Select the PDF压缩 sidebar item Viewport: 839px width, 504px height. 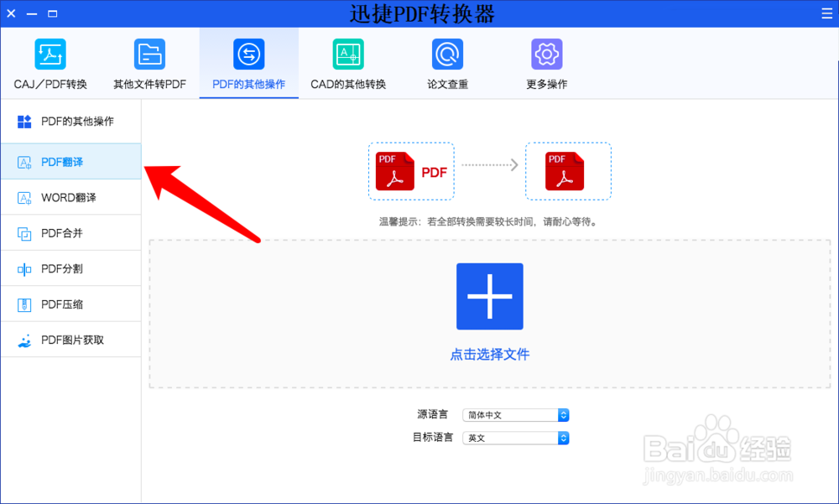[x=70, y=304]
